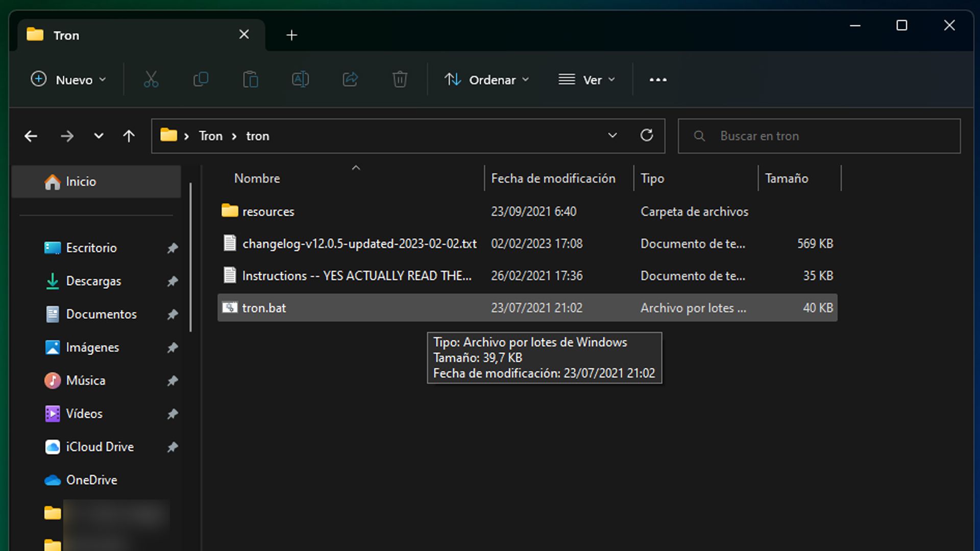
Task: Open the address bar history chevron
Action: pos(612,136)
